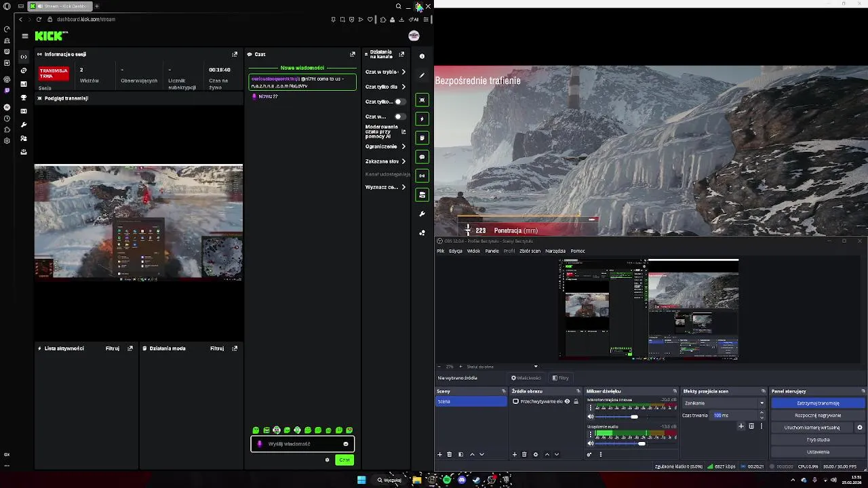Image resolution: width=868 pixels, height=488 pixels.
Task: Delete selected scene with Sceny trash icon
Action: (x=449, y=454)
